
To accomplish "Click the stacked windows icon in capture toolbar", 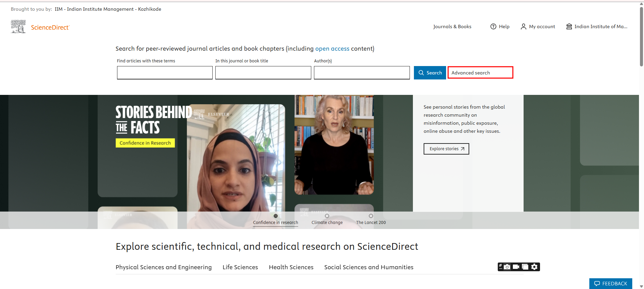I will coord(525,267).
